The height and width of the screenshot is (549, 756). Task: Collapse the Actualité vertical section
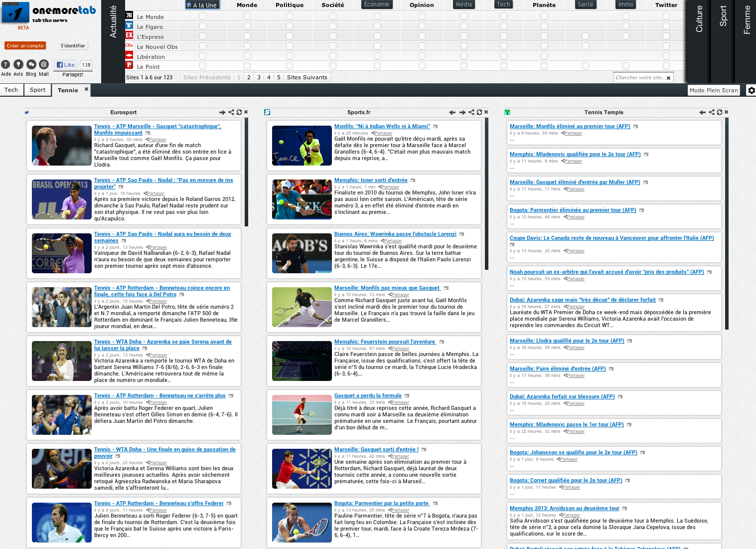point(113,41)
